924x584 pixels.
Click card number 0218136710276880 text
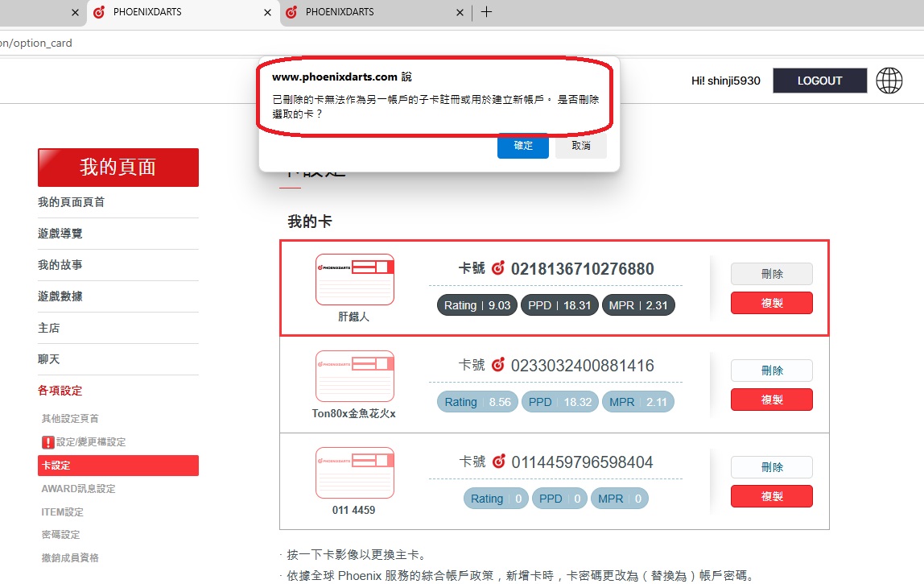(582, 269)
